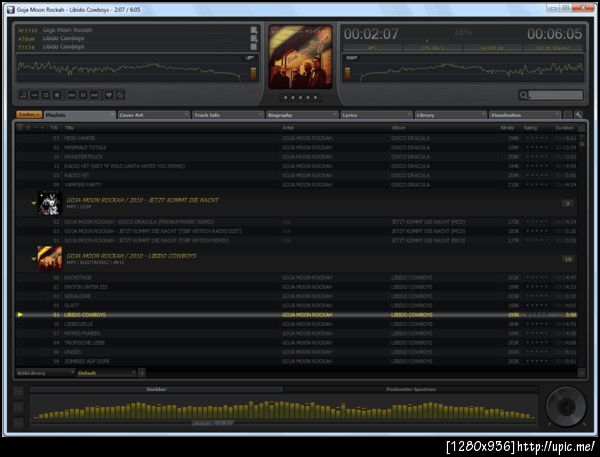600x457 pixels.
Task: Switch to the Cover Art tab
Action: (x=154, y=115)
